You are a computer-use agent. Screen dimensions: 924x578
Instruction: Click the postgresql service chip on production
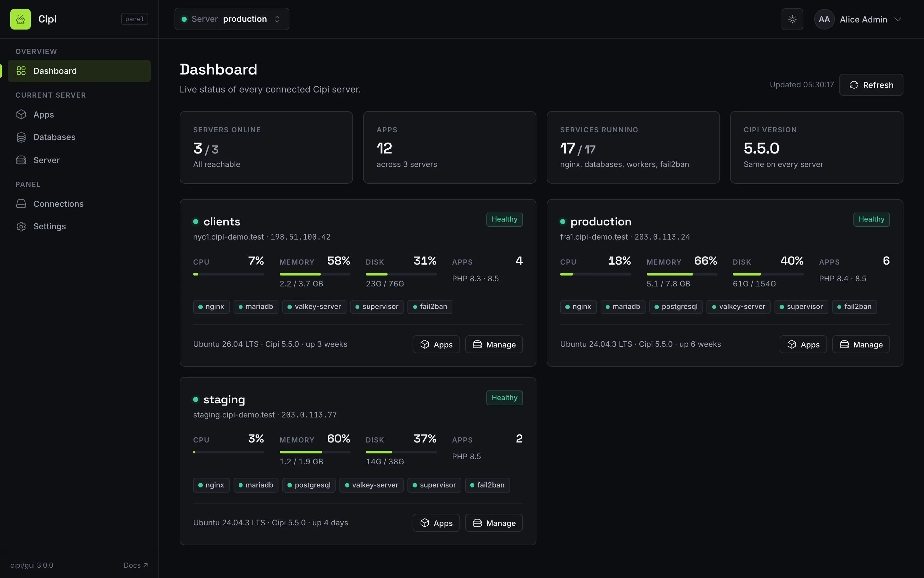pyautogui.click(x=675, y=307)
